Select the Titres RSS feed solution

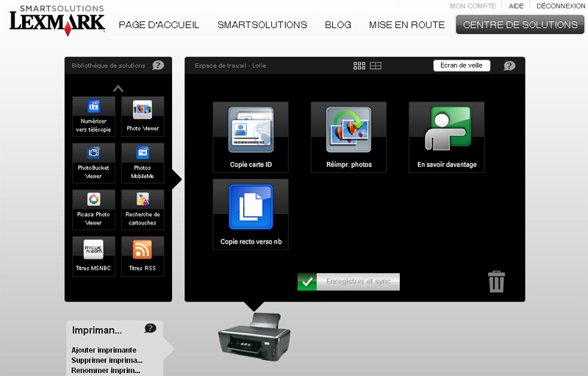[x=143, y=256]
